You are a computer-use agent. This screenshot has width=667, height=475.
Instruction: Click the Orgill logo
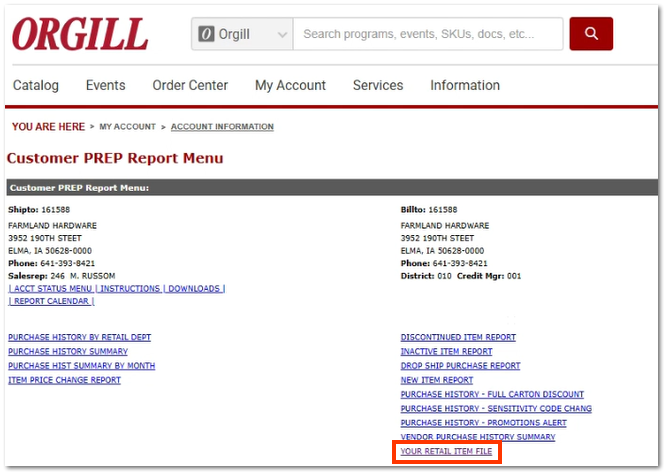[x=80, y=34]
